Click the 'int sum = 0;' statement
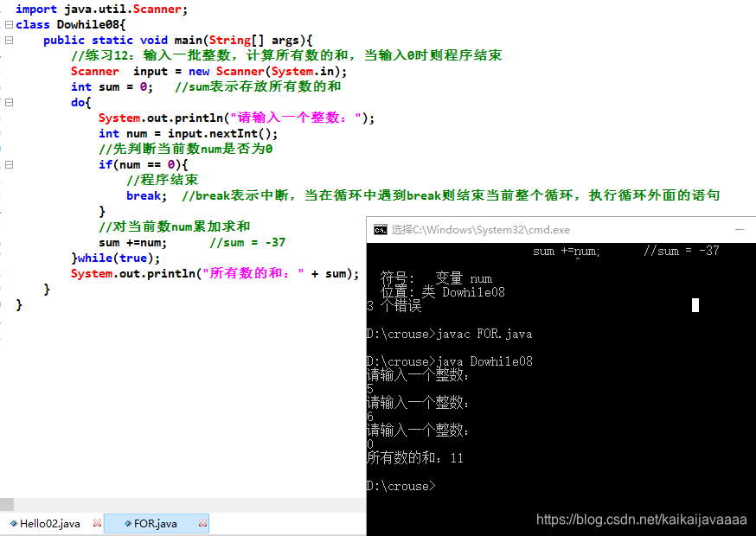The height and width of the screenshot is (536, 756). click(112, 86)
